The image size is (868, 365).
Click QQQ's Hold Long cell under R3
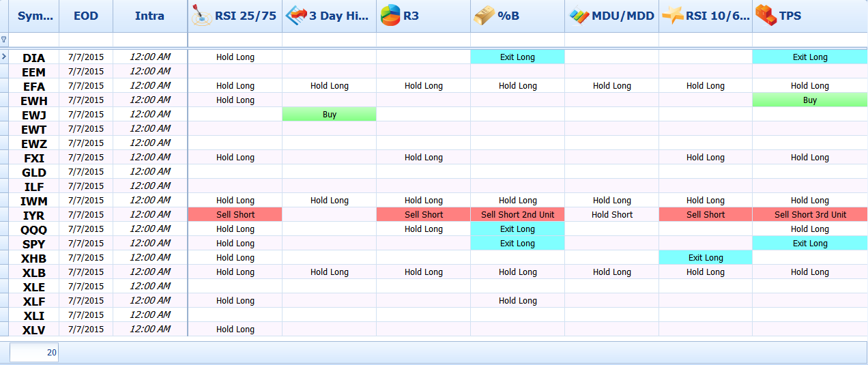pos(424,229)
